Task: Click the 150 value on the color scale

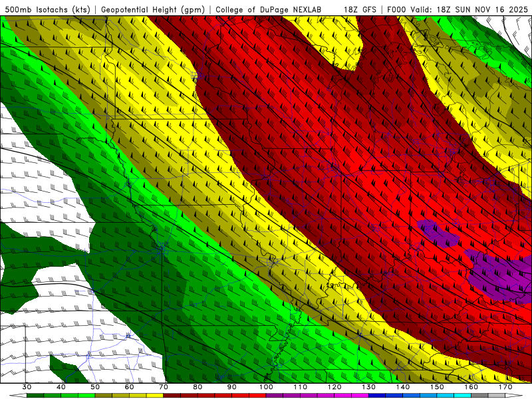Action: click(x=437, y=387)
